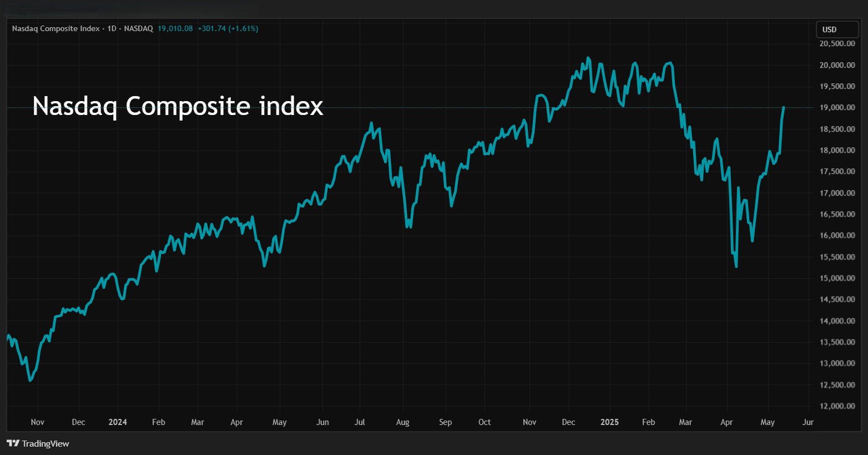Screen dimensions: 868x455
Task: Select the Jul marker on time axis
Action: pos(360,422)
